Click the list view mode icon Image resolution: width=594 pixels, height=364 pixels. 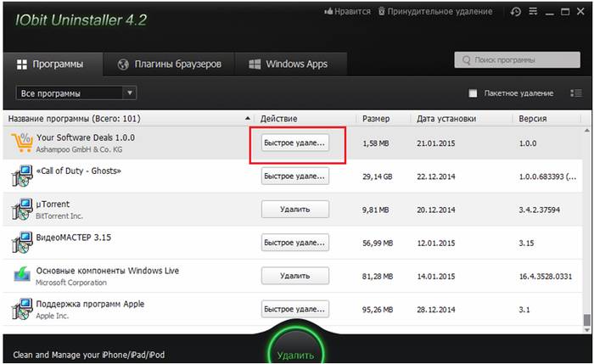pyautogui.click(x=576, y=93)
